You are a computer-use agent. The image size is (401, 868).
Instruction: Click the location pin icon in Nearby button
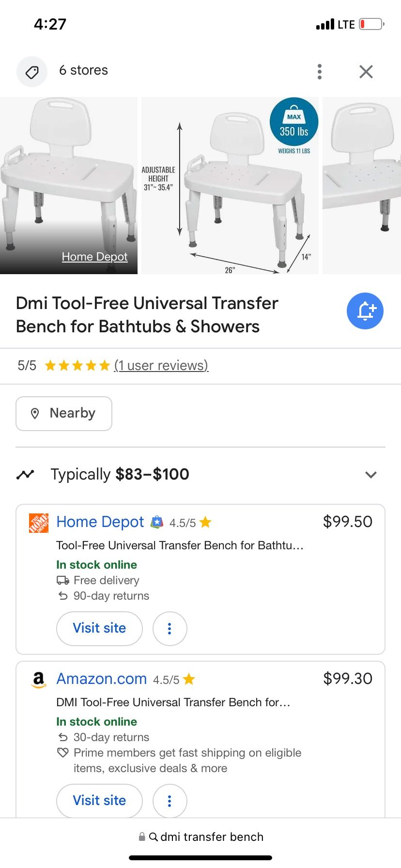coord(35,413)
